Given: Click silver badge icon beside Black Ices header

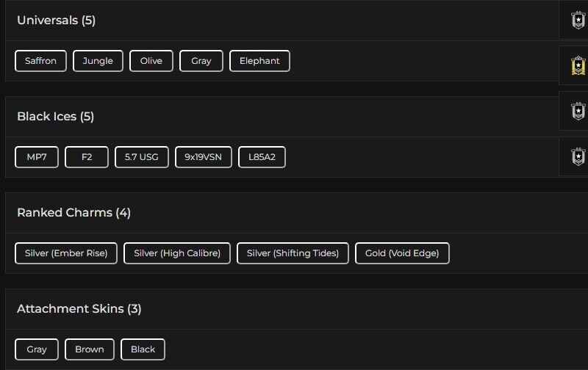Looking at the screenshot, I should tap(578, 111).
